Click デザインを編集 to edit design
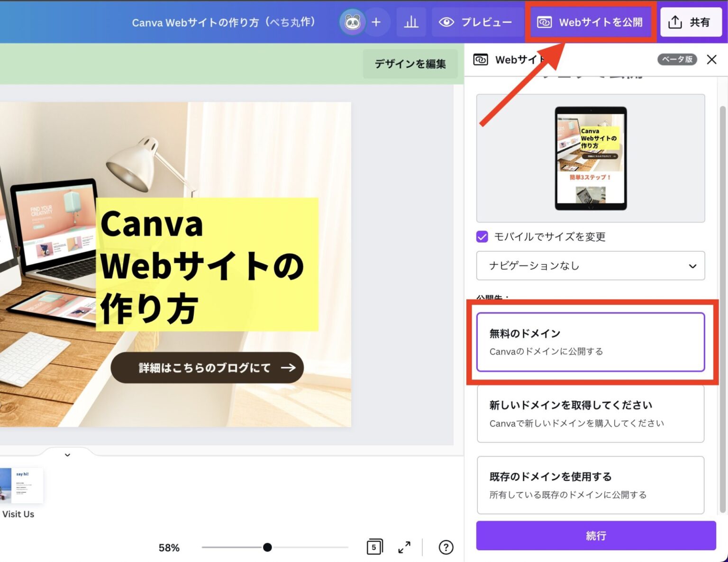728x562 pixels. tap(410, 63)
